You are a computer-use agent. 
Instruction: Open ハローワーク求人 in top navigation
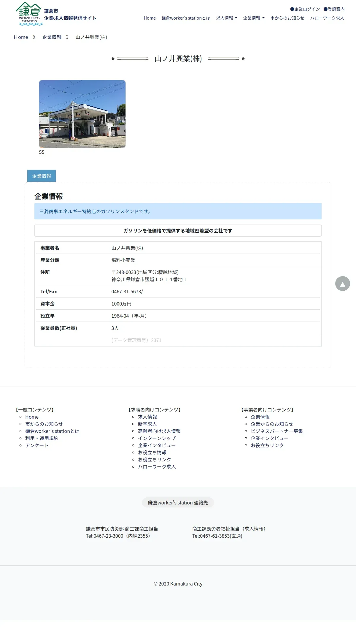coord(327,18)
